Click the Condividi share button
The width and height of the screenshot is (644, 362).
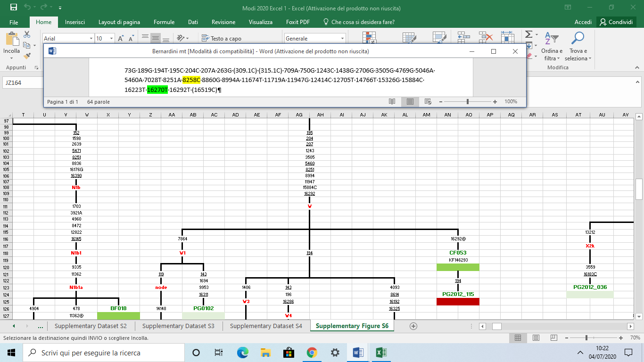point(616,22)
